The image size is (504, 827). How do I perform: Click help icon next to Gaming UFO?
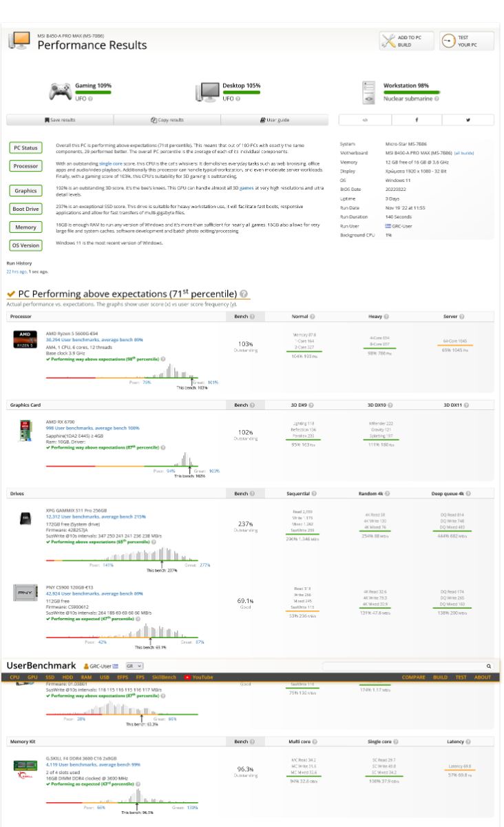(90, 99)
